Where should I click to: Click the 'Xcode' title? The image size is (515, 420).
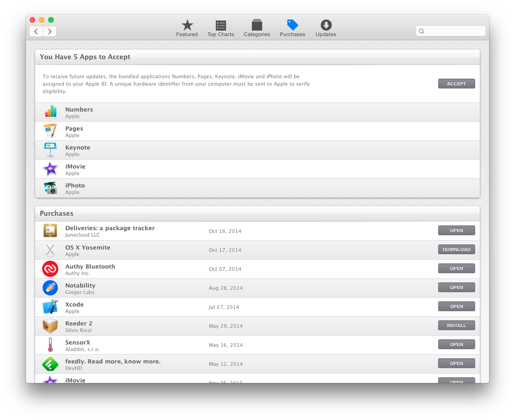pos(75,304)
